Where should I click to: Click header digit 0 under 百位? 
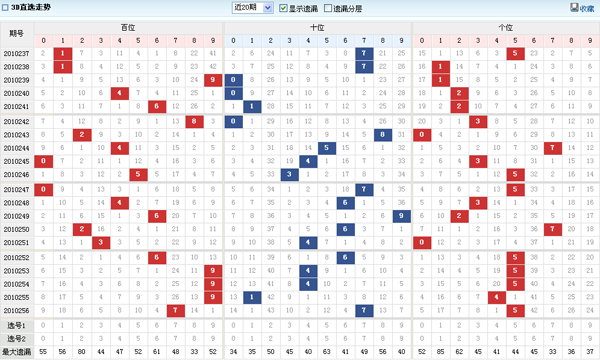pos(43,41)
